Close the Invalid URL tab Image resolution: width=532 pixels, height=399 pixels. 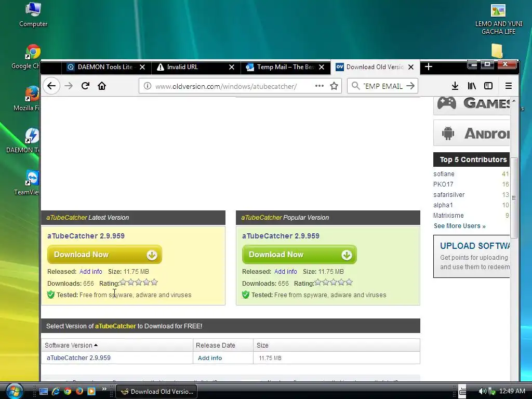tap(232, 67)
